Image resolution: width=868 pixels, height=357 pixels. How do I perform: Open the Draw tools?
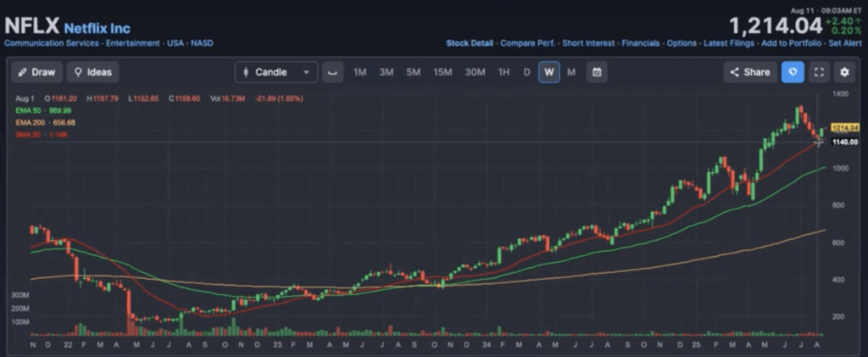coord(36,72)
